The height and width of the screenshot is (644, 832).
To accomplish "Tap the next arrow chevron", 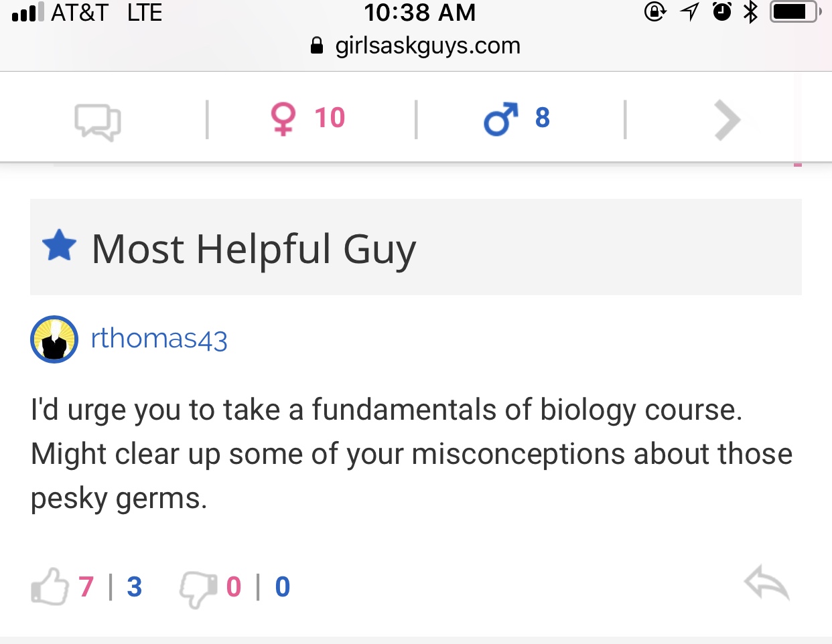I will click(727, 120).
